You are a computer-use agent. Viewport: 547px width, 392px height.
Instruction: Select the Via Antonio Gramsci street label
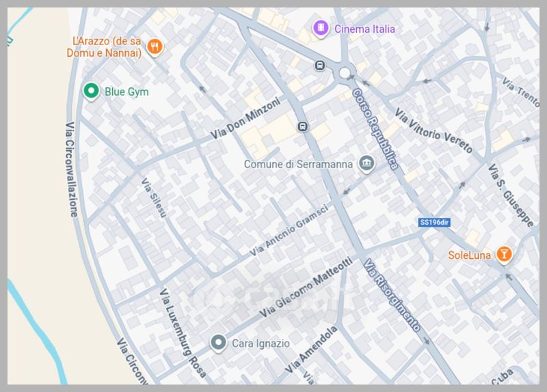[289, 230]
